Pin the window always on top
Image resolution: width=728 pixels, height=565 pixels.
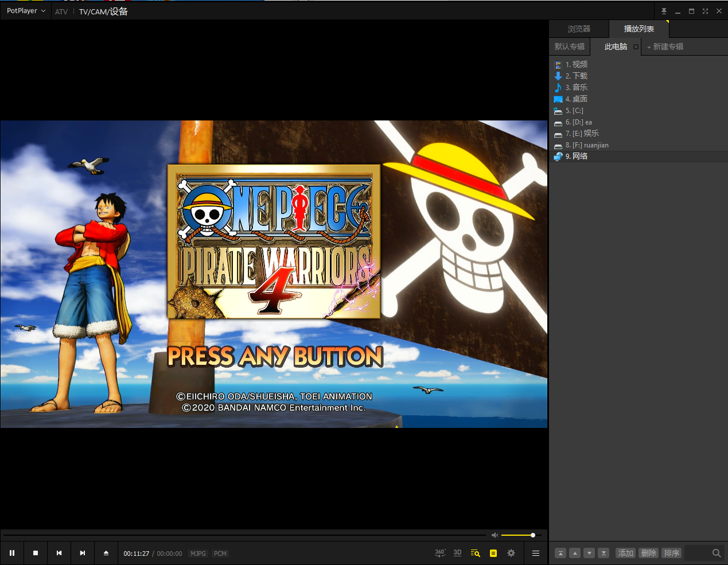pos(664,11)
